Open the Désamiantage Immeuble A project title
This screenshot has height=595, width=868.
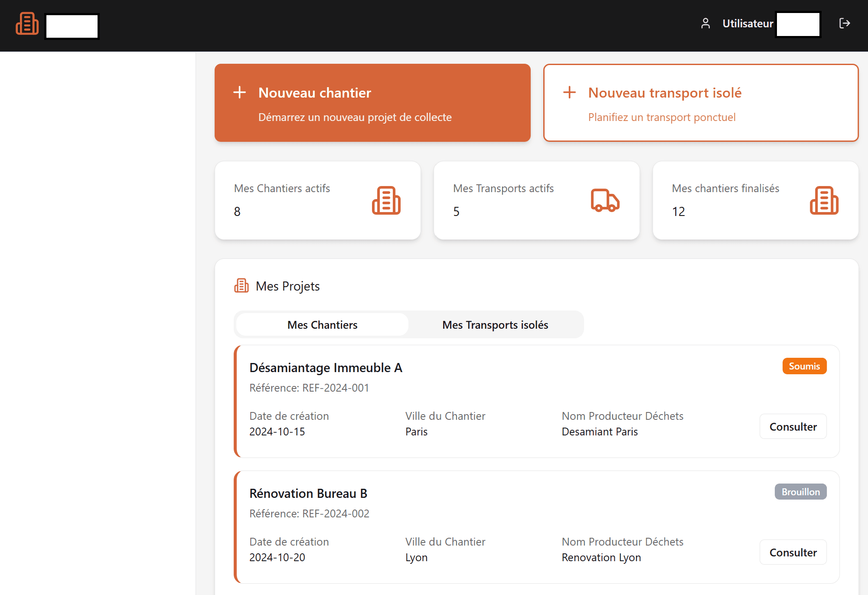coord(326,368)
